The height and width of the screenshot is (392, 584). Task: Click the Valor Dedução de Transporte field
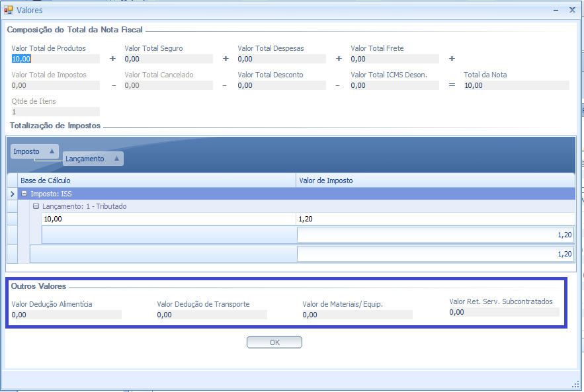tap(212, 315)
